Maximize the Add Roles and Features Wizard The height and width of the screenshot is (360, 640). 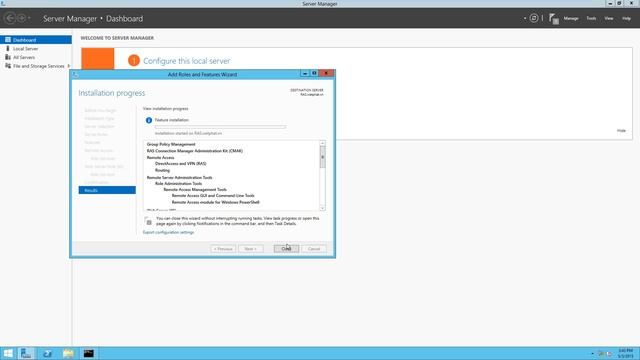coord(314,73)
